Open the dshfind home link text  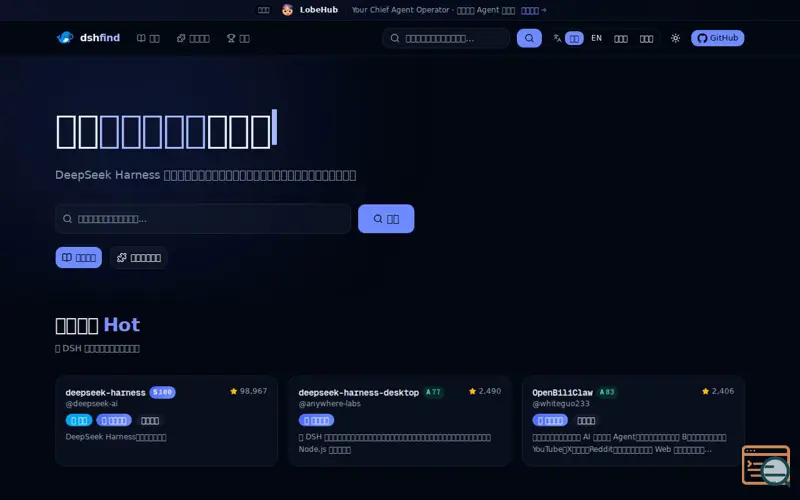99,38
